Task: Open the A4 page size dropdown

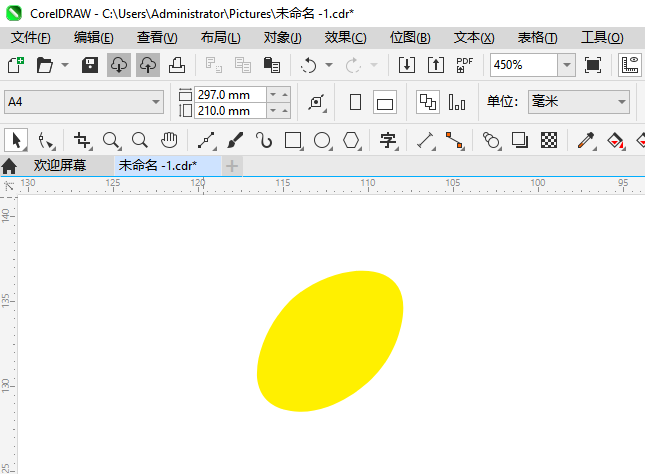Action: [84, 102]
